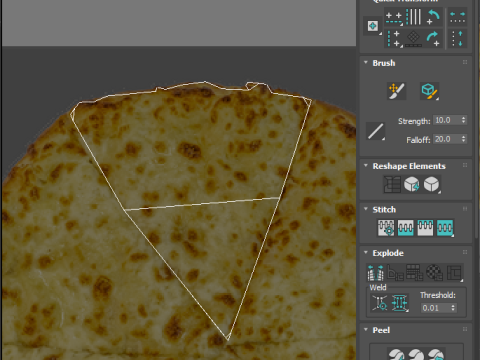Click Align Vertically to Pivot icon
The width and height of the screenshot is (480, 360).
pyautogui.click(x=394, y=39)
